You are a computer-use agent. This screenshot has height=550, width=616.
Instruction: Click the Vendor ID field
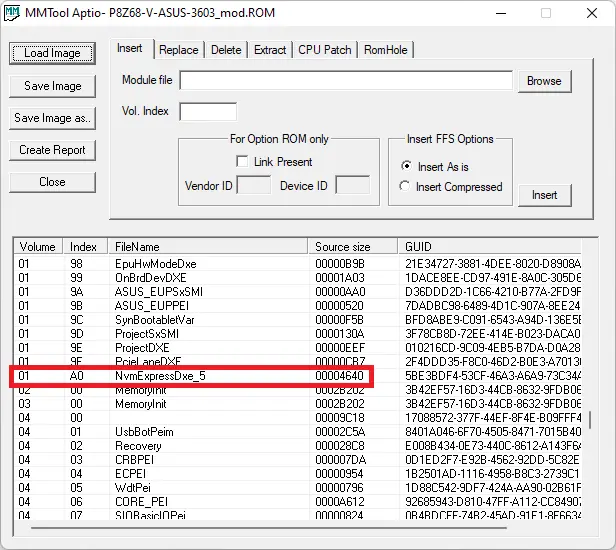[254, 185]
